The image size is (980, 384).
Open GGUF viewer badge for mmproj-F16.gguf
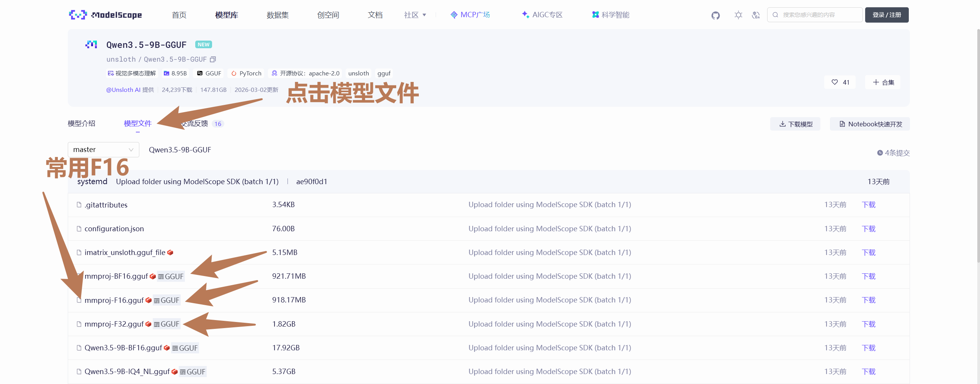[167, 300]
